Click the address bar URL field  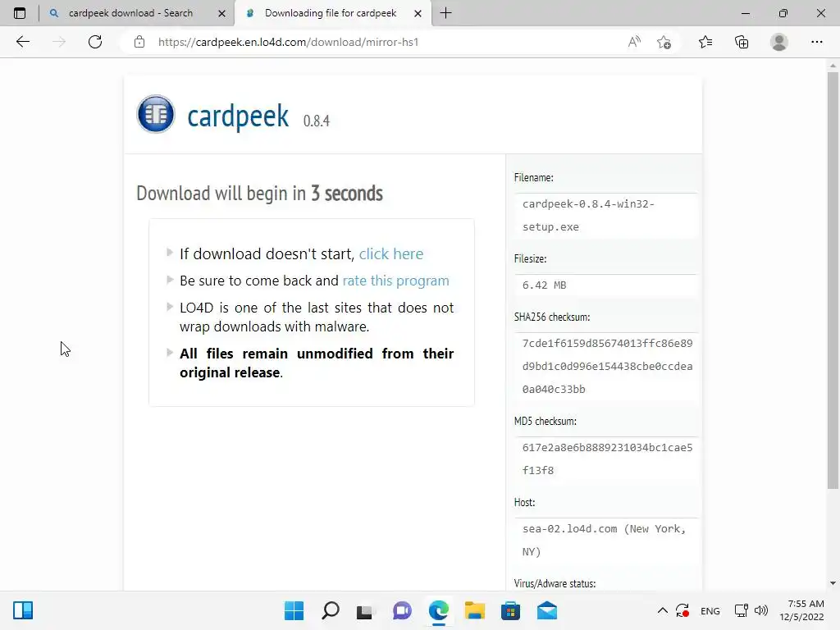386,42
